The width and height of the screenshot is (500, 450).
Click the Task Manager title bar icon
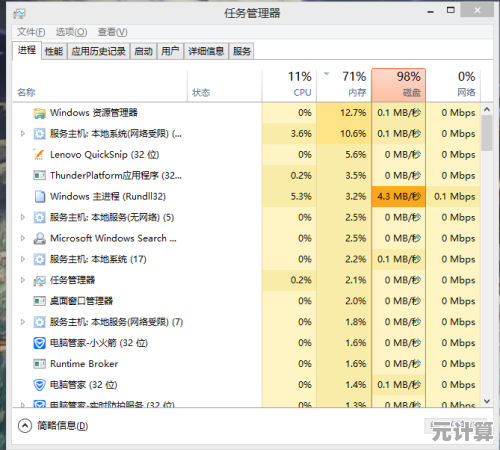coord(19,14)
